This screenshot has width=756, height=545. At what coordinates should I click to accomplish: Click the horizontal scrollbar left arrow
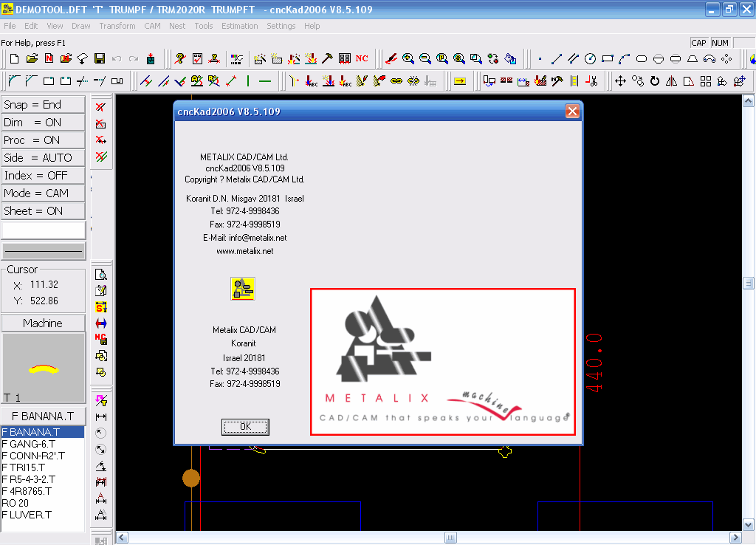[123, 538]
